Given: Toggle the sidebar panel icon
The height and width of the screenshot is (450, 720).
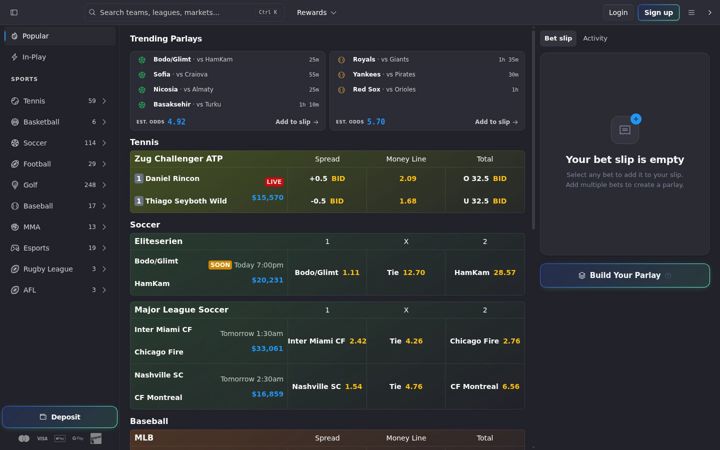Looking at the screenshot, I should [14, 12].
